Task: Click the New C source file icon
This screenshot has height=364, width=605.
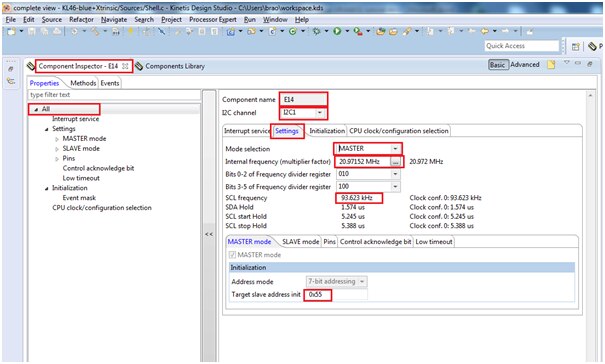Action: pos(272,31)
